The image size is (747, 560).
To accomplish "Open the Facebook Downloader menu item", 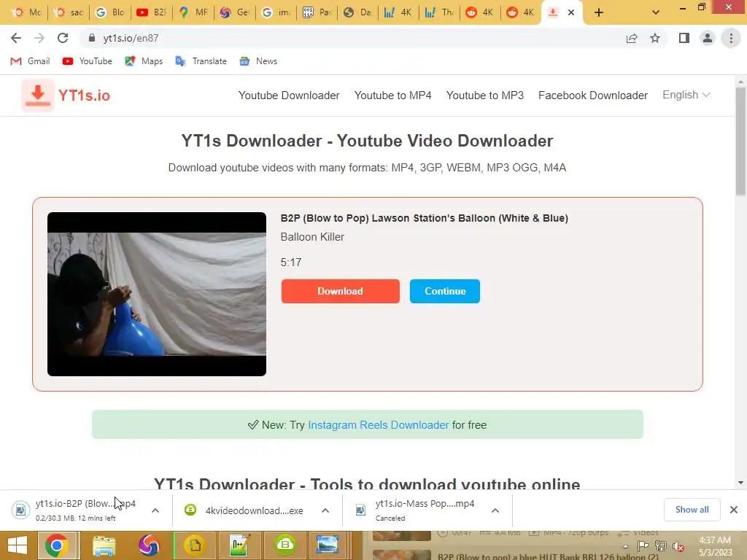I will pyautogui.click(x=592, y=96).
